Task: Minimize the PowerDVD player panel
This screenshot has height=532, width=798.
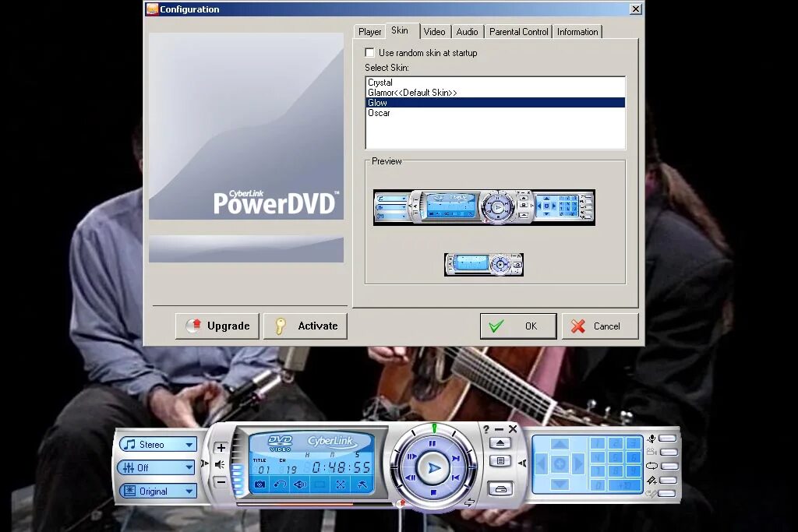Action: coord(499,430)
